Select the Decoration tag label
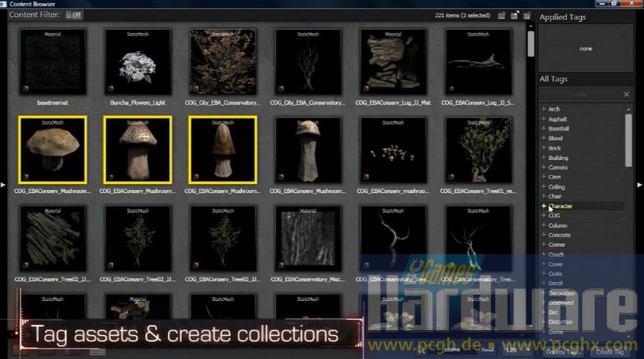This screenshot has width=644, height=359. (x=562, y=293)
